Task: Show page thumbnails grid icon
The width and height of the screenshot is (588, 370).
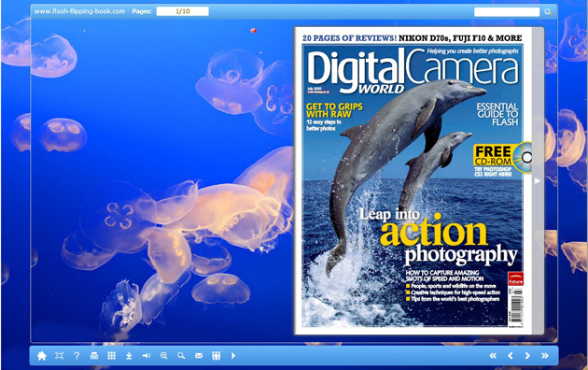Action: 111,356
